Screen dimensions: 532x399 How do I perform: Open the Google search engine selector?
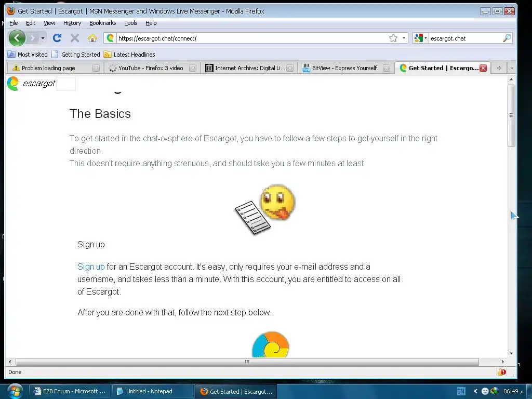click(x=421, y=38)
